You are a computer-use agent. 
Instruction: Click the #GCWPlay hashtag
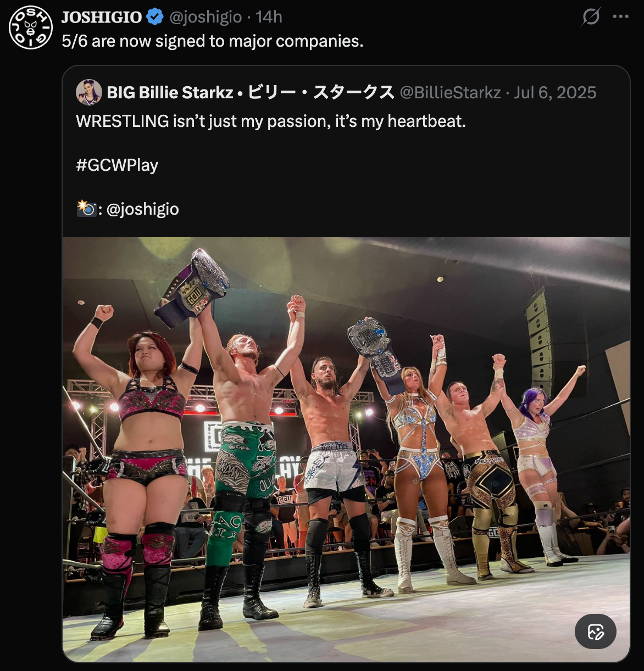tap(117, 165)
